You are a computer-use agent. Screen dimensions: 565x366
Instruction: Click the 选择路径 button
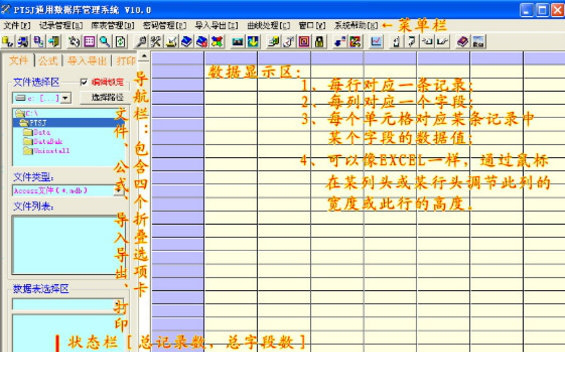coord(107,97)
